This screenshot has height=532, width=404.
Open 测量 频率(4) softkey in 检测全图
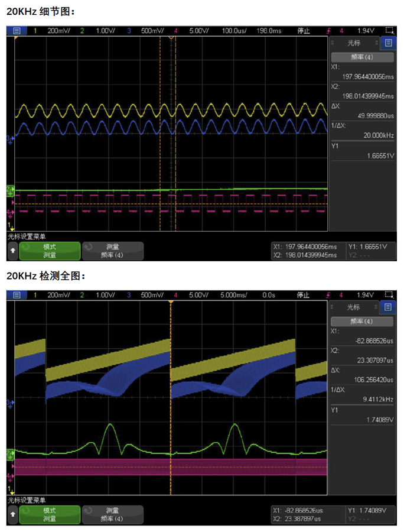point(113,514)
